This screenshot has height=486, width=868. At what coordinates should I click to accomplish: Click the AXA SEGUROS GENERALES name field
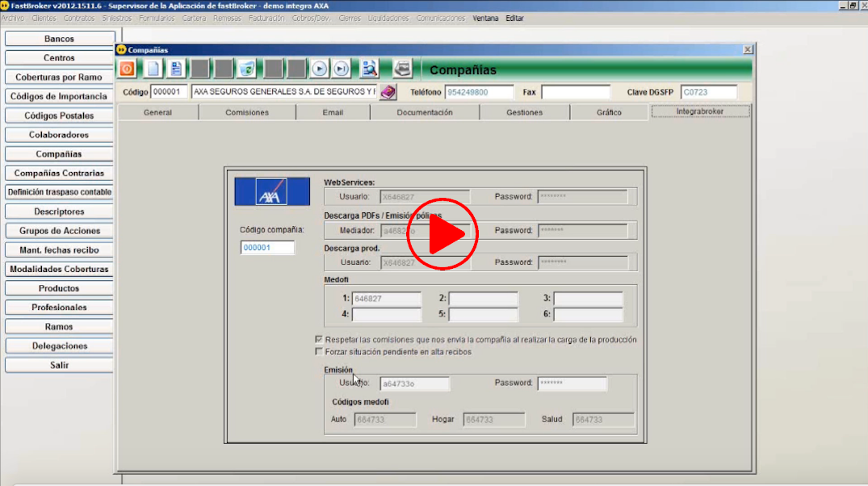(284, 92)
